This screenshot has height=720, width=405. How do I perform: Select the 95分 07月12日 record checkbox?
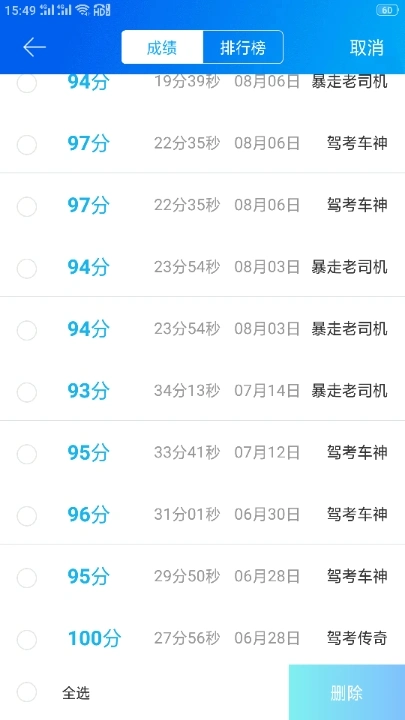[27, 454]
